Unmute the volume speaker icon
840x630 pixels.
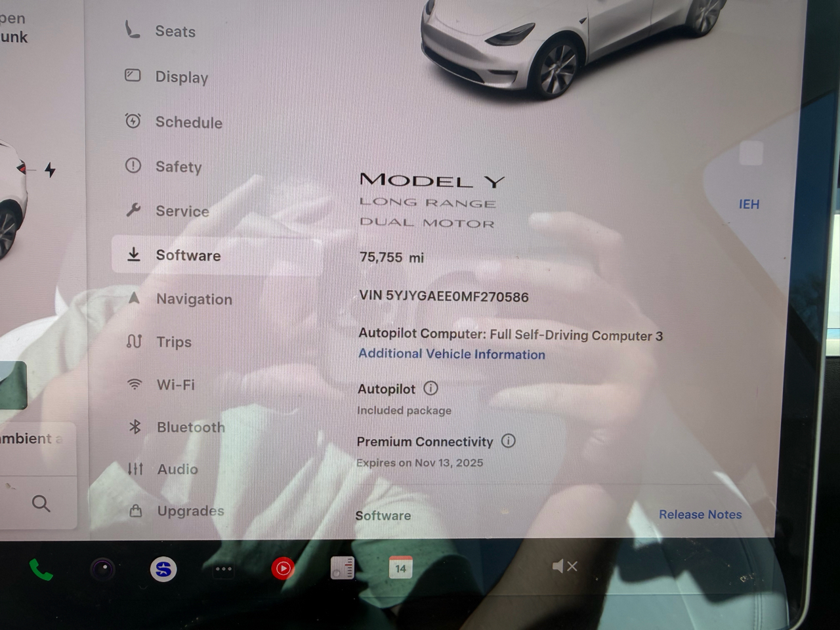point(564,566)
